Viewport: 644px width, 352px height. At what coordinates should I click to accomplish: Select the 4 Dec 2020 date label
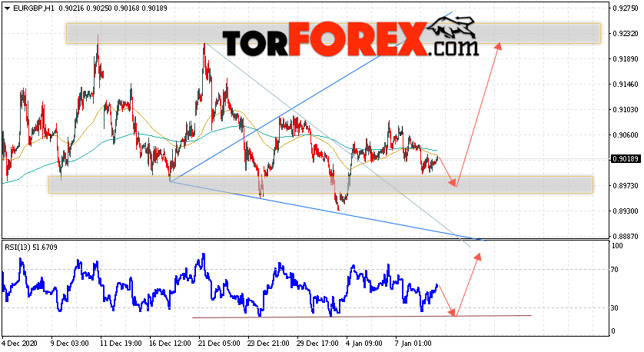[x=20, y=343]
